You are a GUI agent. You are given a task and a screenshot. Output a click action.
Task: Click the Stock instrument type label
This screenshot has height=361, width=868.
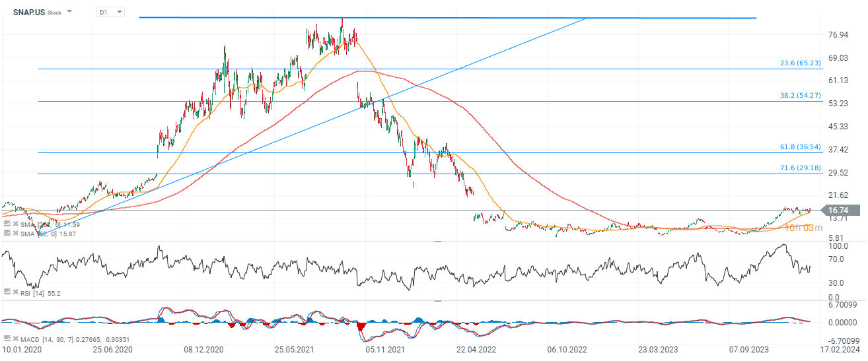pos(55,13)
